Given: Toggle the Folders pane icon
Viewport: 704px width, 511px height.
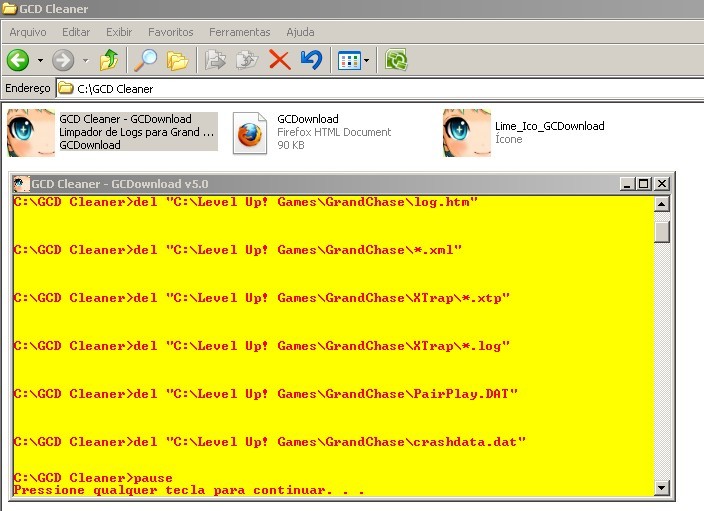Looking at the screenshot, I should (x=177, y=60).
